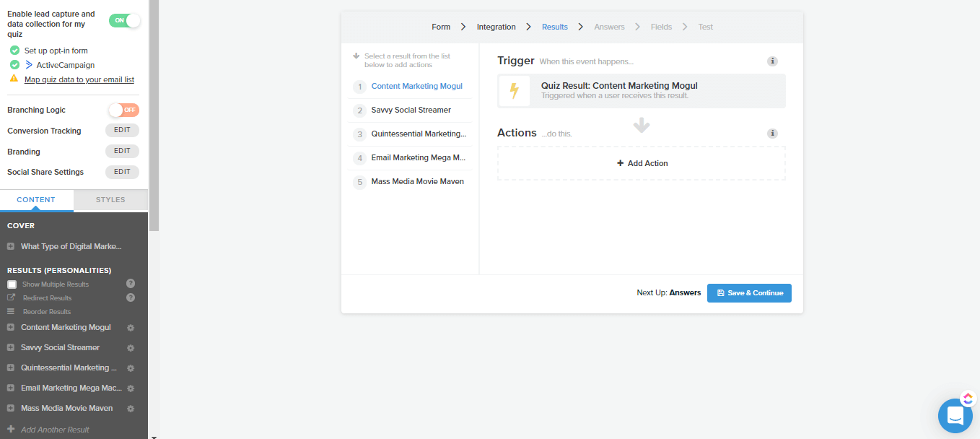Check the Show Multiple Results checkbox

(x=12, y=284)
